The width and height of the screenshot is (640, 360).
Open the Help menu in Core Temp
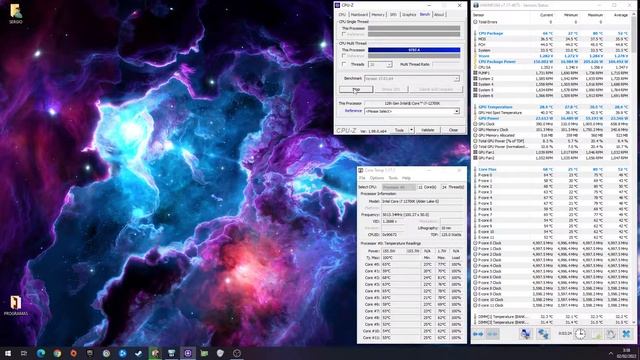pos(406,178)
